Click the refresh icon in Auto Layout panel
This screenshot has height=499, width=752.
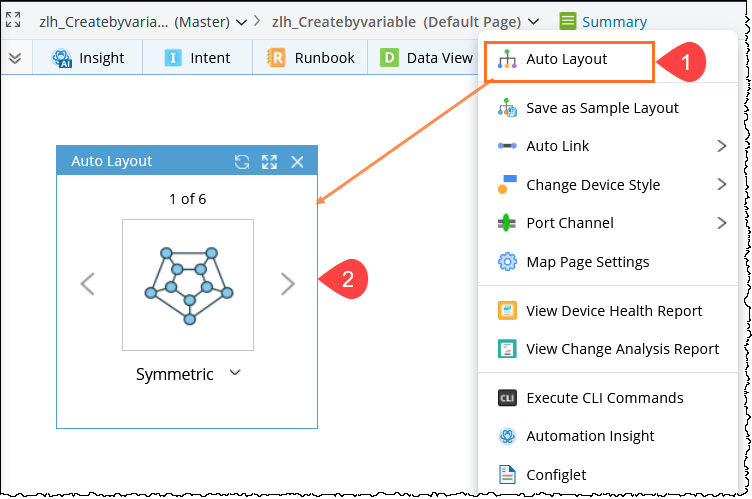pyautogui.click(x=241, y=162)
